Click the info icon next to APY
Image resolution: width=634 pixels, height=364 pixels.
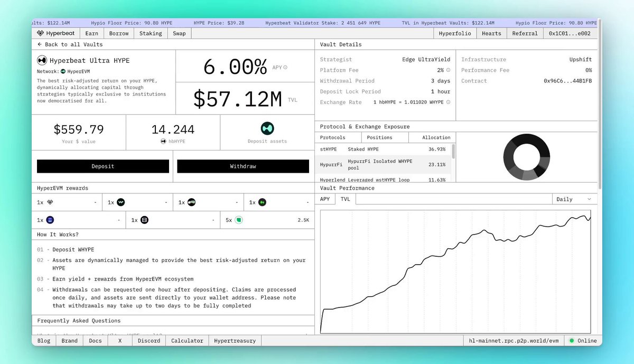(x=285, y=67)
